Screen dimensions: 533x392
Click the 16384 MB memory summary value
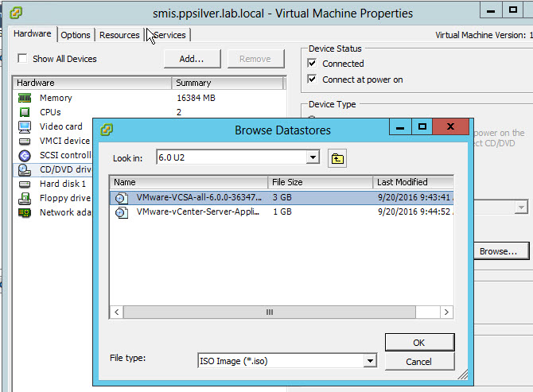coord(196,98)
